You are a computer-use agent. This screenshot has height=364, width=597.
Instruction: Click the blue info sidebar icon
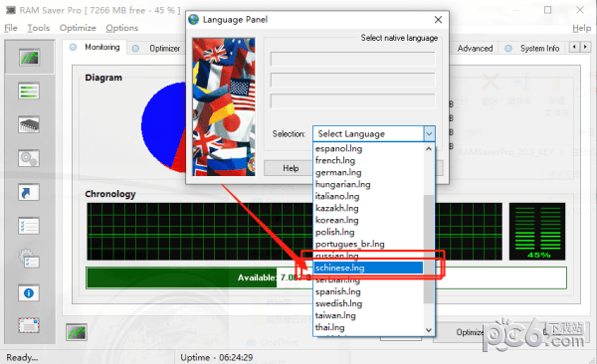pyautogui.click(x=29, y=293)
